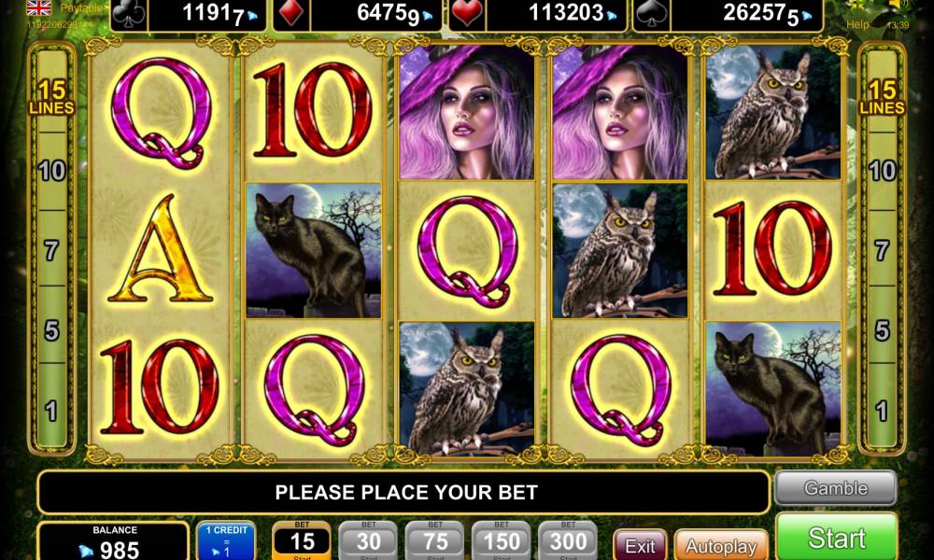934x560 pixels.
Task: Click the Exit button
Action: (x=640, y=546)
